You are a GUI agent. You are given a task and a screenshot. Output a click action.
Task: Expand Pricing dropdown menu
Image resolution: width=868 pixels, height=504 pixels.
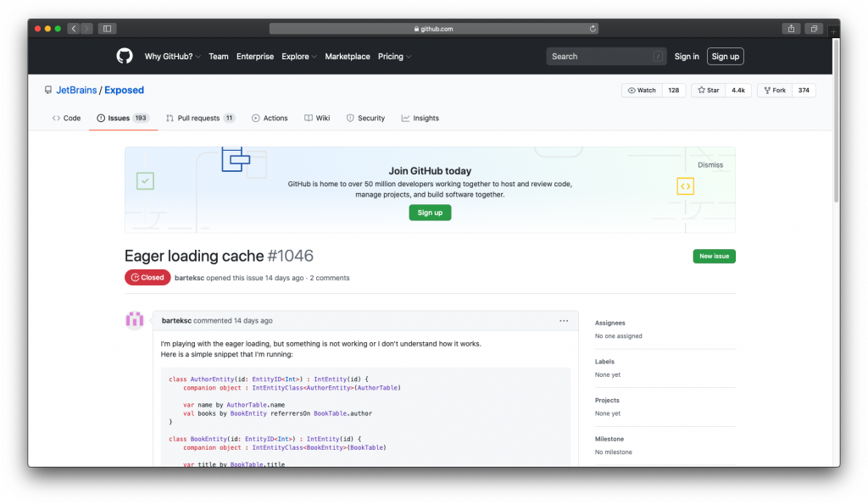[394, 57]
